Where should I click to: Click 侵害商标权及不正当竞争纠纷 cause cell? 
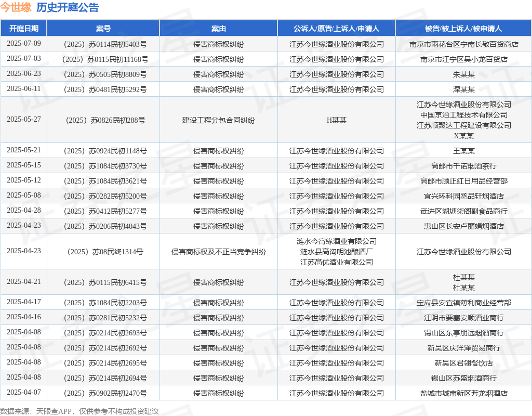coord(219,252)
